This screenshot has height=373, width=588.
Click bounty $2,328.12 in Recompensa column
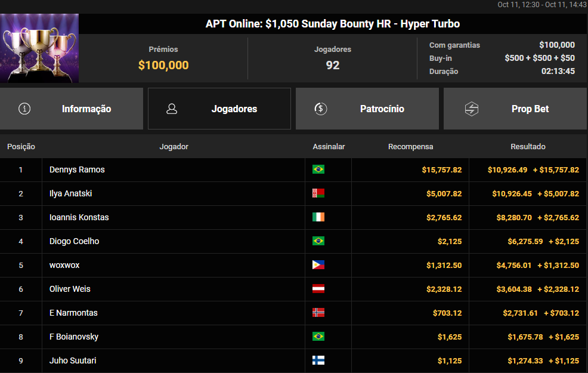click(444, 289)
